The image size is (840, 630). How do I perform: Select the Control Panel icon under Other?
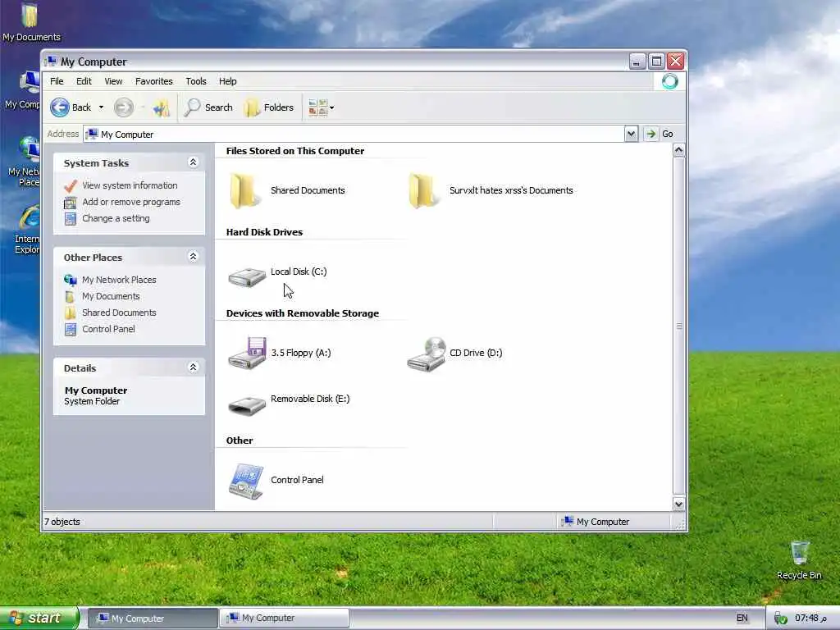(246, 481)
